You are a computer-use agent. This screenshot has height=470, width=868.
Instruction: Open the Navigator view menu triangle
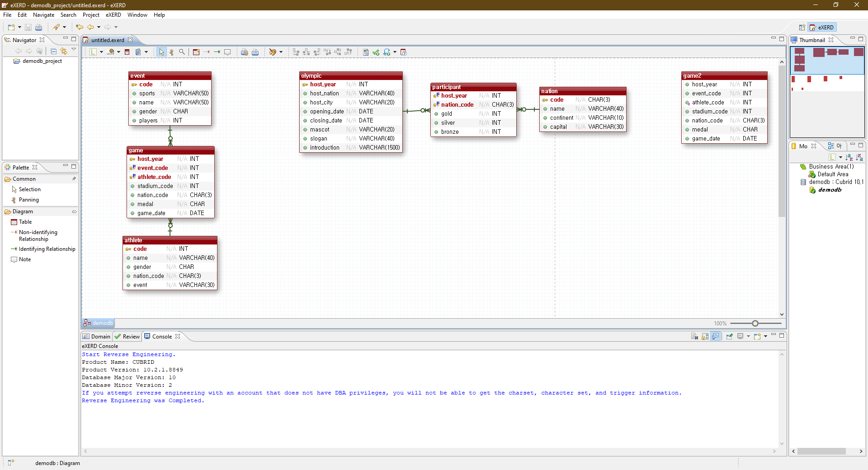tap(74, 50)
